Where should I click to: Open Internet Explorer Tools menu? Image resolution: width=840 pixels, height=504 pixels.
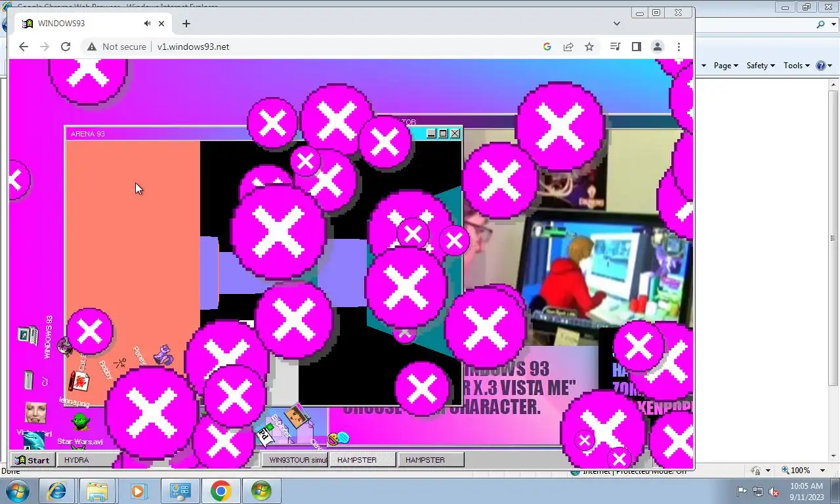pos(797,66)
